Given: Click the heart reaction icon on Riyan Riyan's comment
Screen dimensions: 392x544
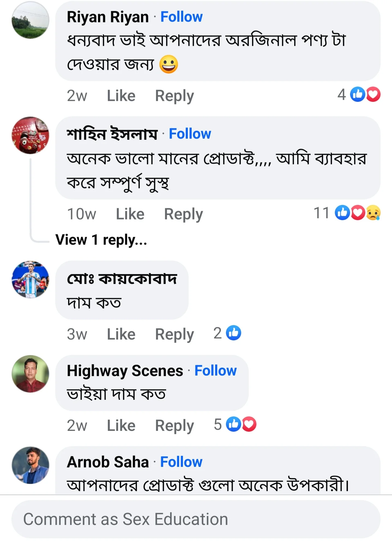Looking at the screenshot, I should (x=373, y=95).
